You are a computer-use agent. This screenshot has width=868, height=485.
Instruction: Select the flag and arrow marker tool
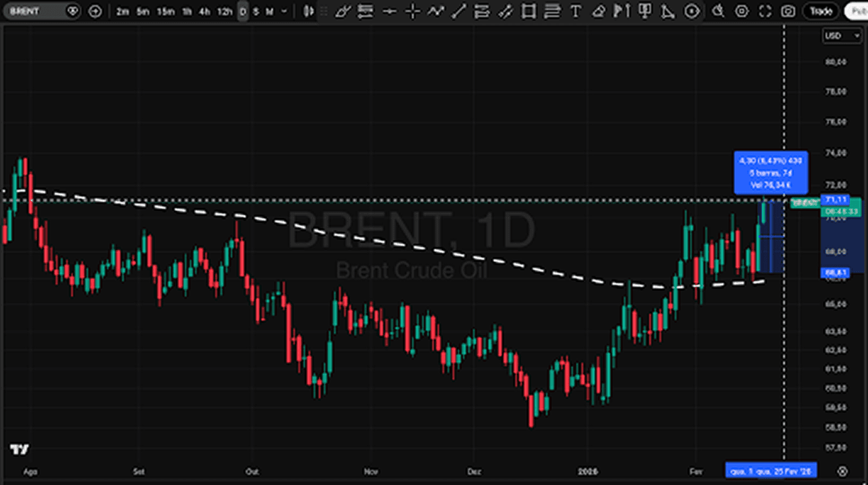click(622, 11)
